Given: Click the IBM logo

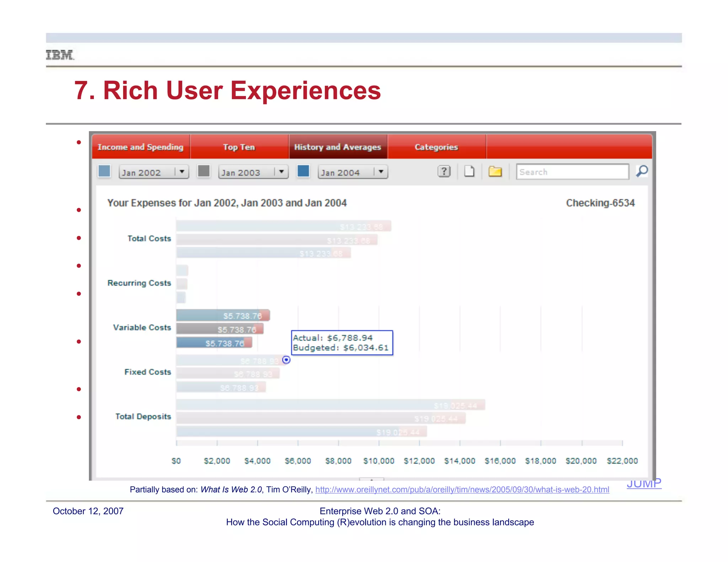Looking at the screenshot, I should [x=60, y=55].
